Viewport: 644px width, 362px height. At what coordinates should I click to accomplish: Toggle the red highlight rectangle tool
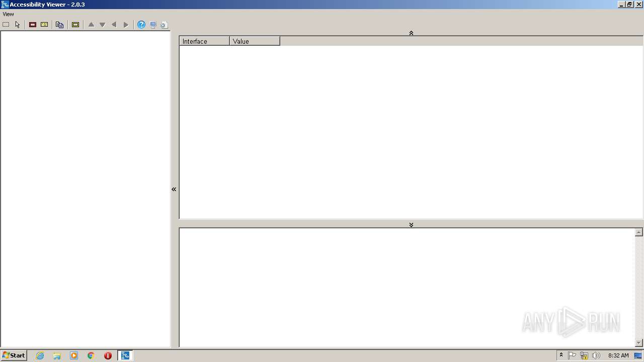click(33, 25)
